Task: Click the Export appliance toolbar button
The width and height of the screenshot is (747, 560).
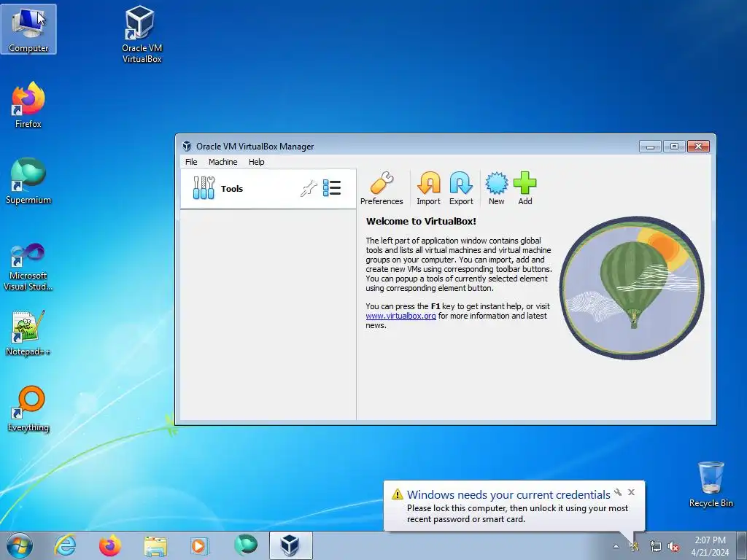Action: tap(461, 189)
